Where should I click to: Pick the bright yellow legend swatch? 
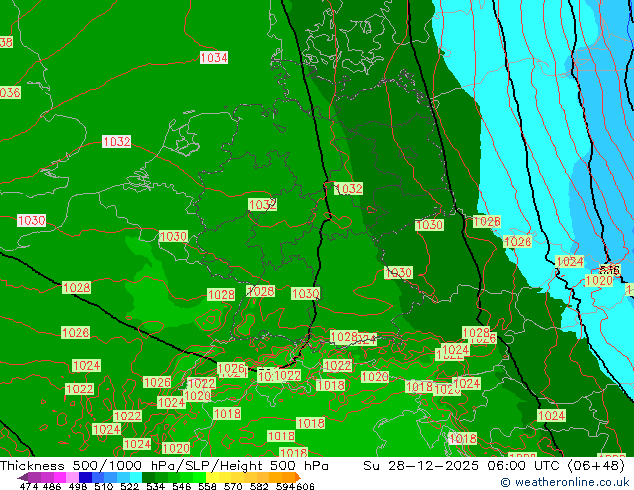coord(212,477)
